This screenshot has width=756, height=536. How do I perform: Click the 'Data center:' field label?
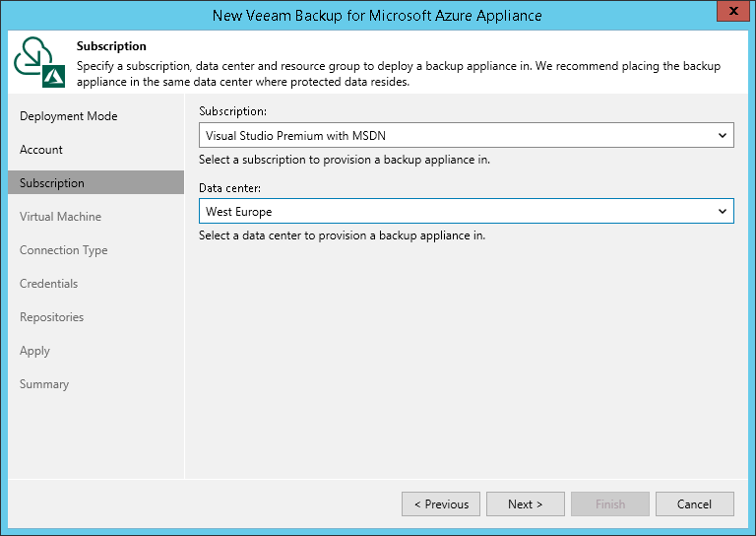click(229, 187)
